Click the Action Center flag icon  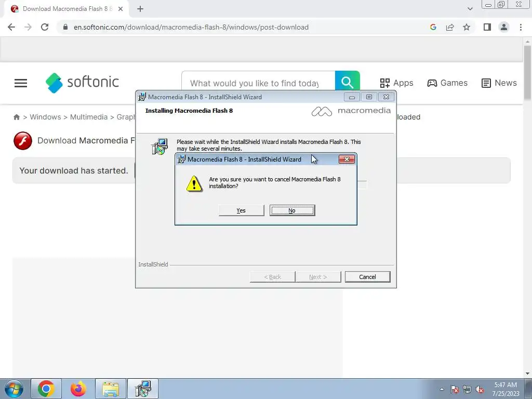454,389
